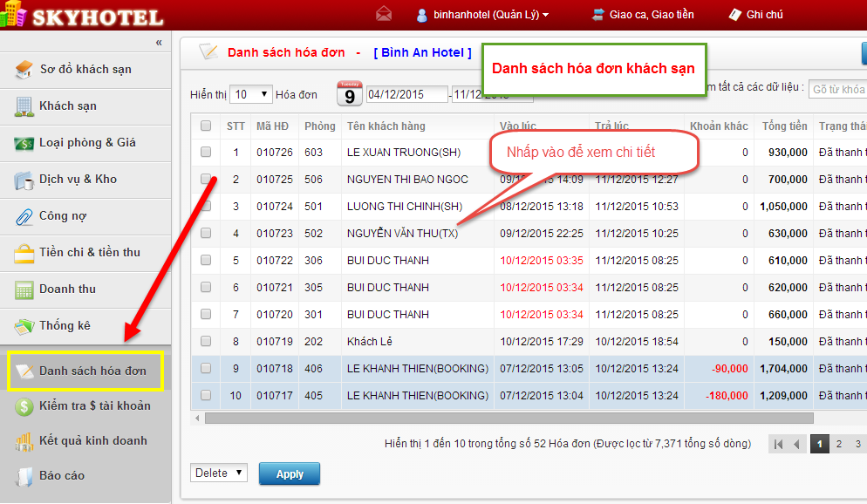Screen dimensions: 867x504
Task: Open binhanhotel (Quản Lý) user menu
Action: pos(482,15)
